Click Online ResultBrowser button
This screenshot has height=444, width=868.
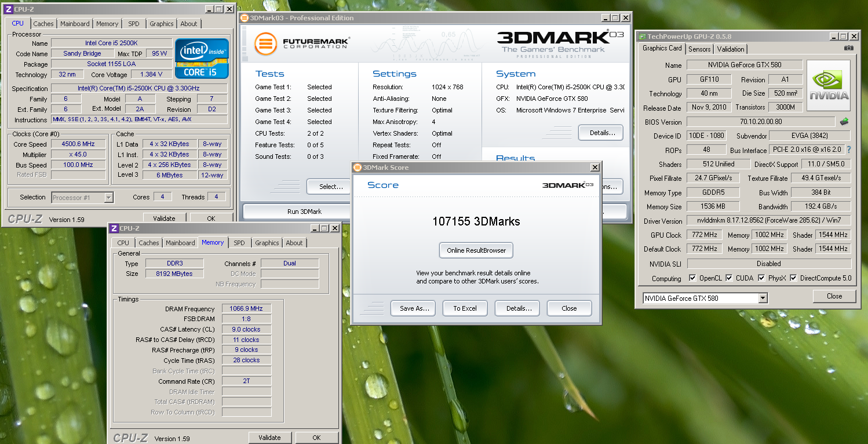(x=476, y=250)
